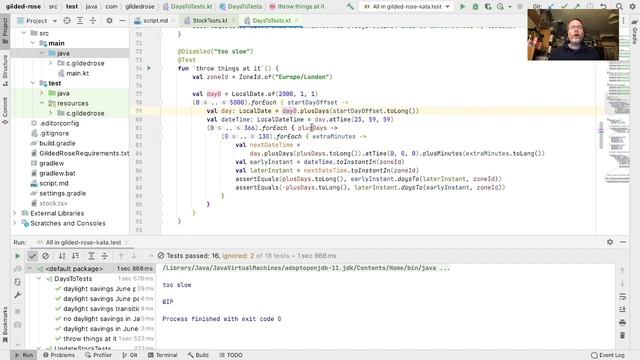Select opened file locate icon in Project panel

click(67, 20)
